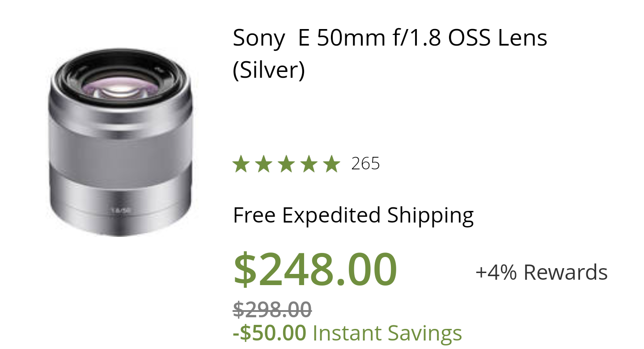Viewport: 644px width, 349px height.
Task: Click the first green rating star
Action: pos(241,164)
